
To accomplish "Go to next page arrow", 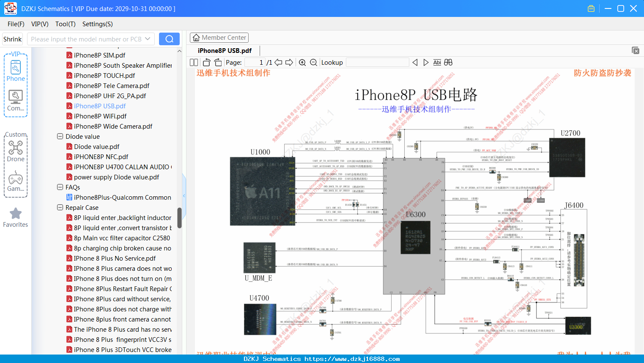I will pyautogui.click(x=289, y=63).
